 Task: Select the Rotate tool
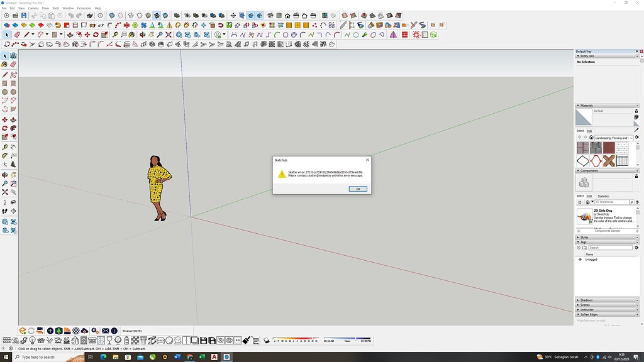click(4, 128)
